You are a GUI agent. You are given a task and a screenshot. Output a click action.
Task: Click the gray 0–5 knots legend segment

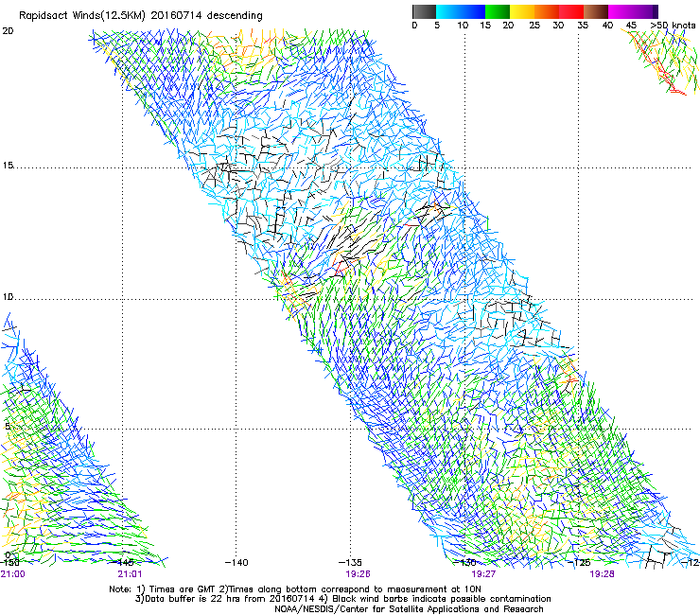pyautogui.click(x=424, y=11)
